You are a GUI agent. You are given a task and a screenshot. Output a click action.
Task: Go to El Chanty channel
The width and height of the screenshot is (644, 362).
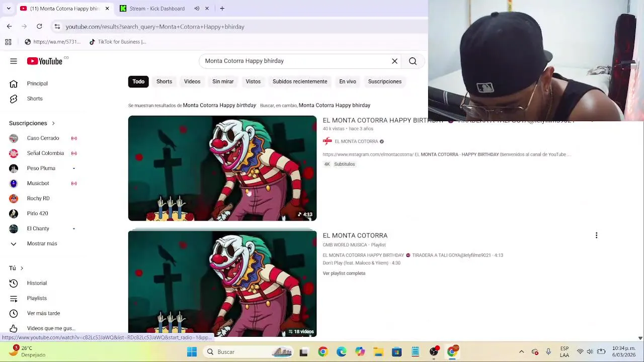(38, 229)
